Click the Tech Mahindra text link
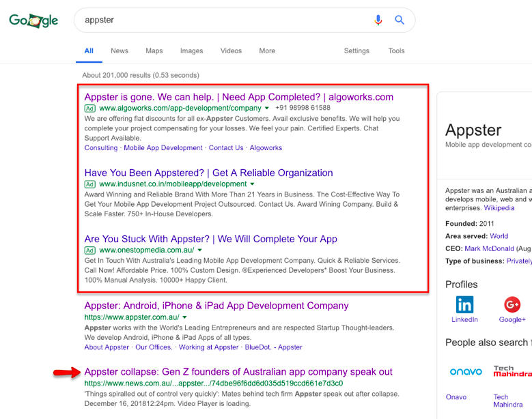 (508, 401)
